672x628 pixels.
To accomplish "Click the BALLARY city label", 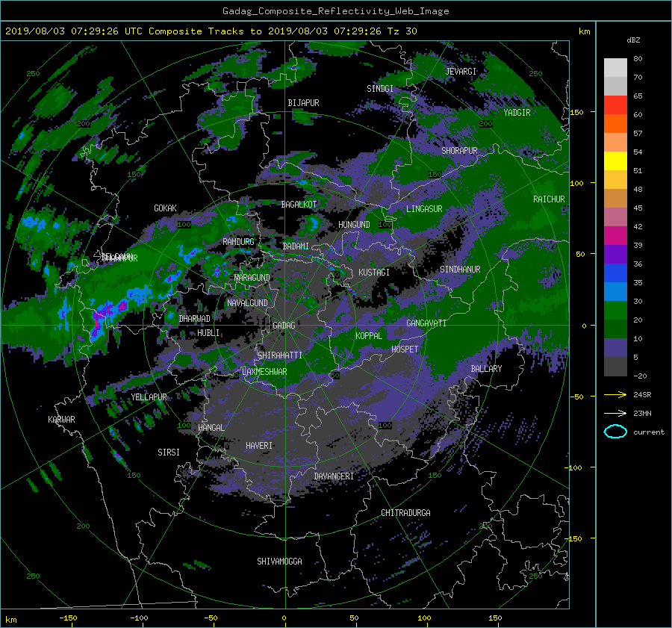I will 486,369.
